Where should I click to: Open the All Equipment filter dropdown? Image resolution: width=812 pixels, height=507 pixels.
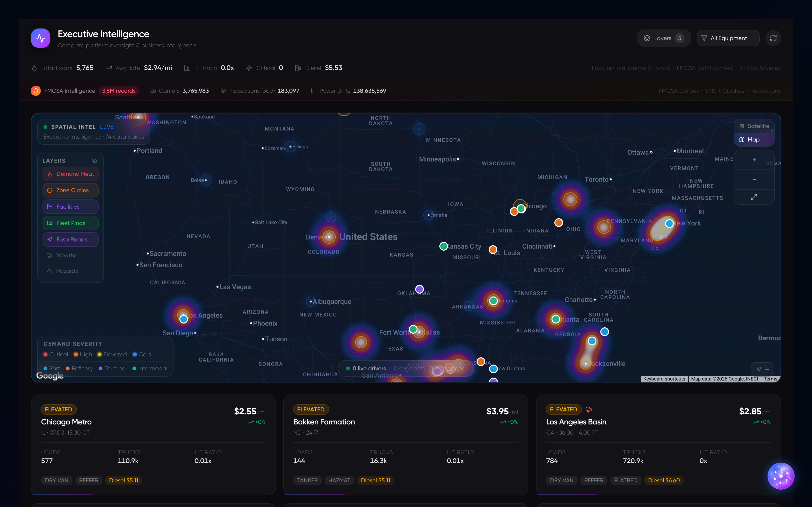(728, 38)
